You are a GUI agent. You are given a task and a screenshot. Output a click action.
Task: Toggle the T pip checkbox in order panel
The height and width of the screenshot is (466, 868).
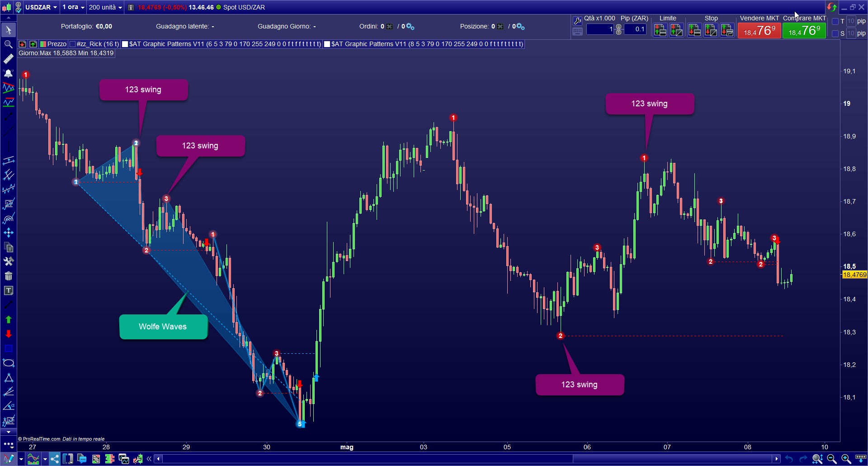click(835, 21)
